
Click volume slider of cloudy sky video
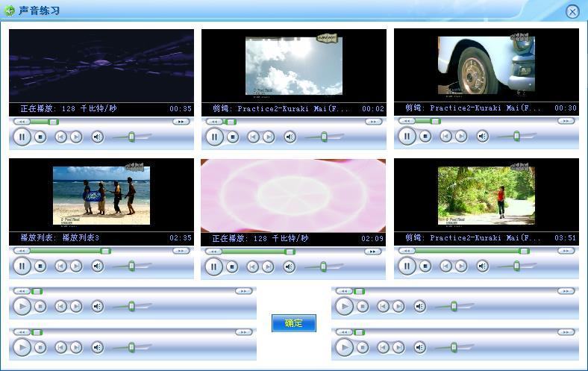click(x=325, y=137)
